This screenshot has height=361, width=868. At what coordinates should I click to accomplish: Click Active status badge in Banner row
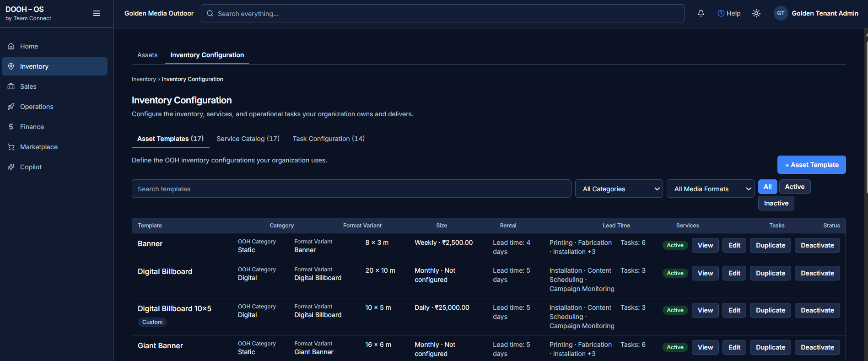click(675, 245)
